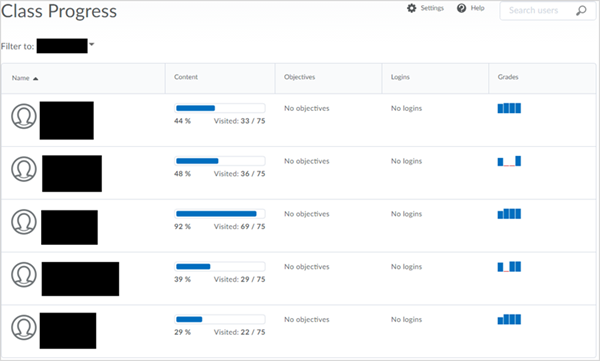
Task: Open grades chart for 44 % user
Action: pyautogui.click(x=509, y=108)
